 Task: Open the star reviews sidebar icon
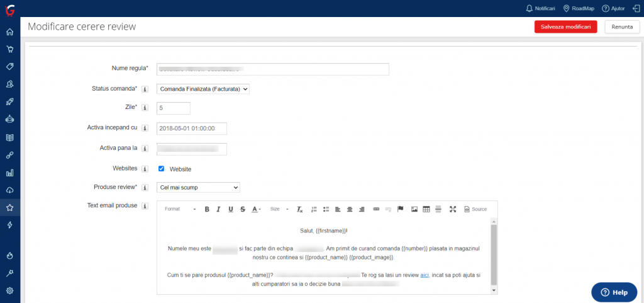pos(10,208)
